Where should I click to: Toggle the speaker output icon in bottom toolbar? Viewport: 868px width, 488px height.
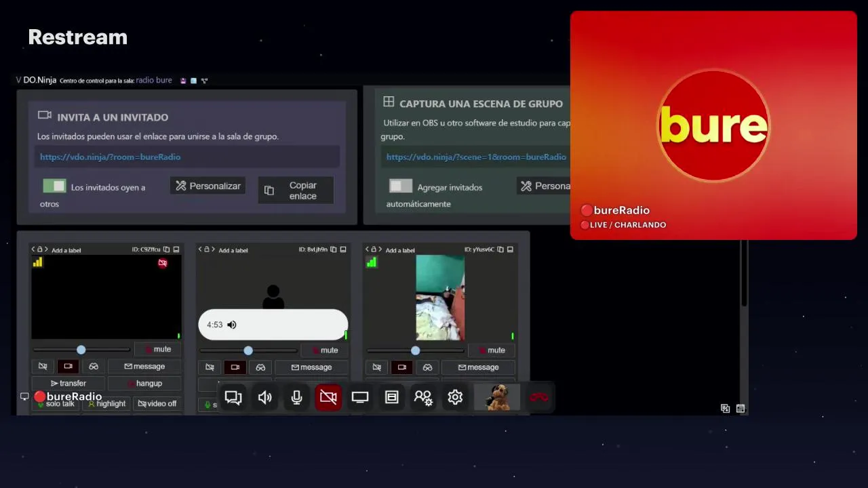(x=265, y=398)
